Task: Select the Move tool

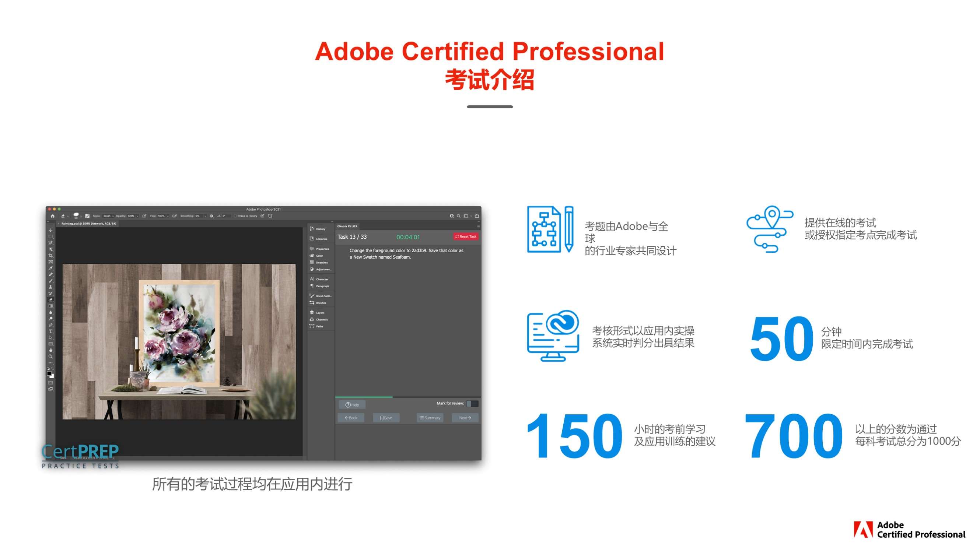Action: coord(50,231)
